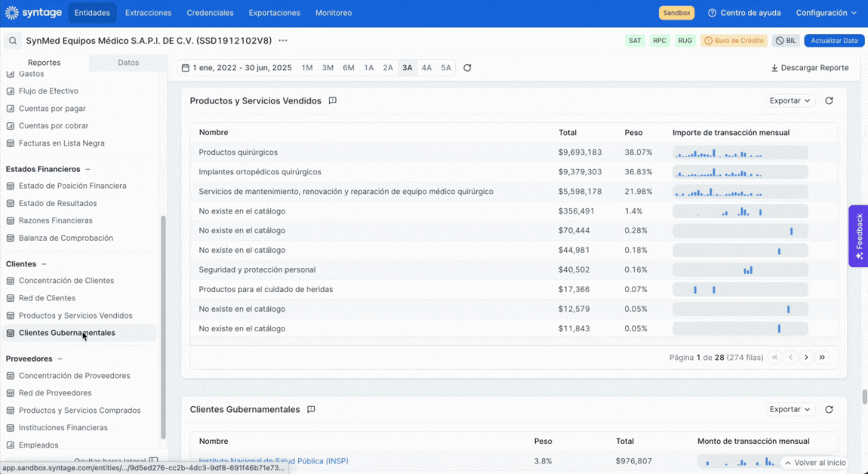Select the 5A period option

pos(445,68)
